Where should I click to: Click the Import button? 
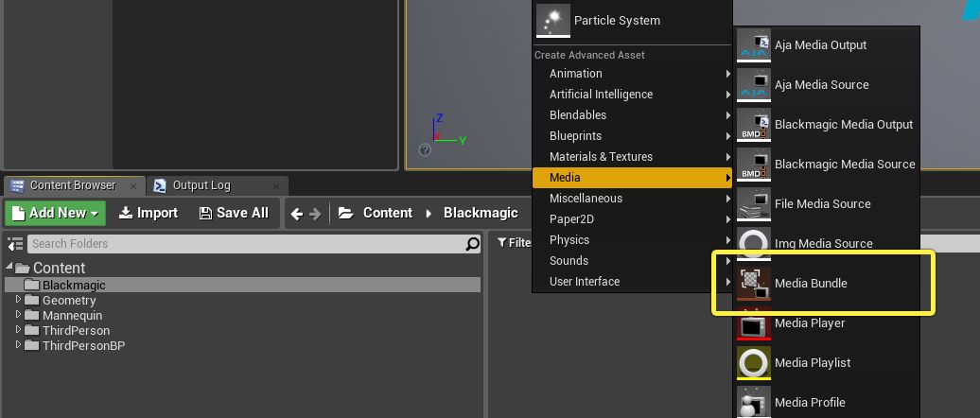(149, 213)
